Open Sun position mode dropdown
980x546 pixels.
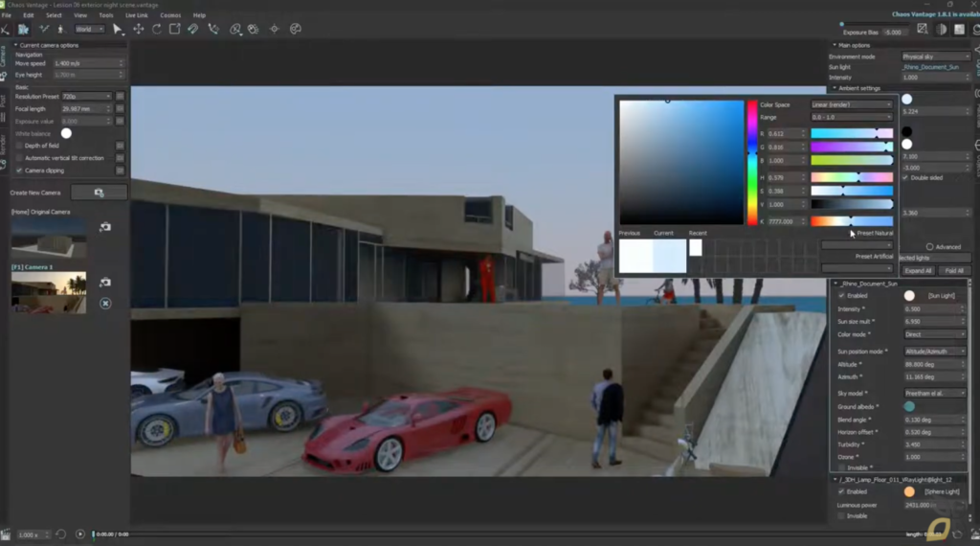934,352
